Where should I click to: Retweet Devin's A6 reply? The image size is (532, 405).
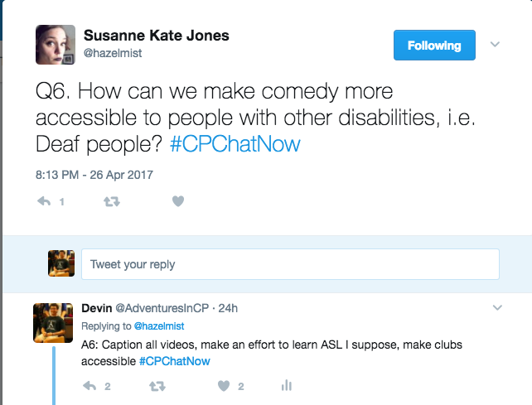(x=157, y=385)
